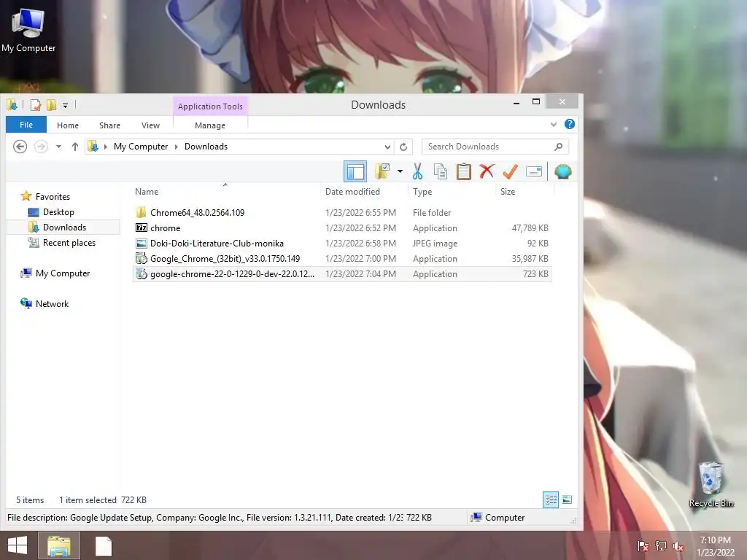
Task: Click the Windows Start button
Action: [18, 545]
